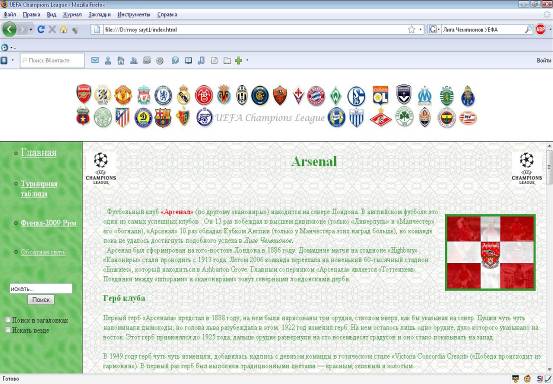Image resolution: width=553 pixels, height=384 pixels.
Task: Open the 'Закладки' menu
Action: click(x=99, y=14)
